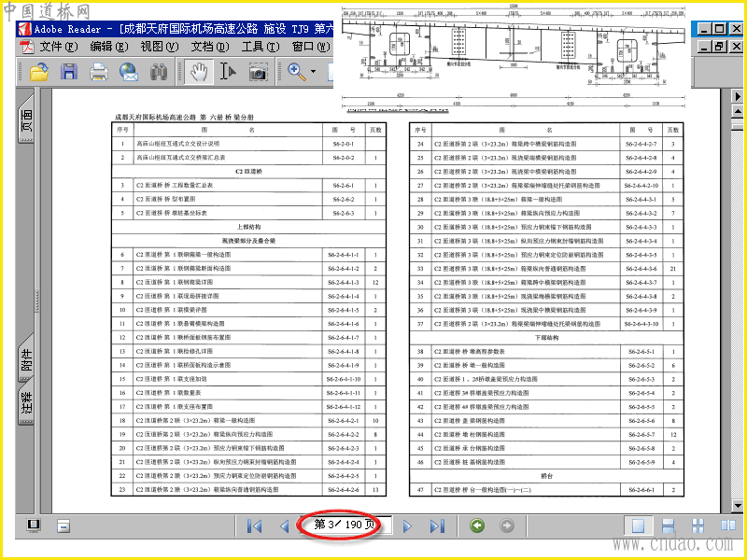
Task: Open the 窗口(W) menu
Action: [311, 47]
